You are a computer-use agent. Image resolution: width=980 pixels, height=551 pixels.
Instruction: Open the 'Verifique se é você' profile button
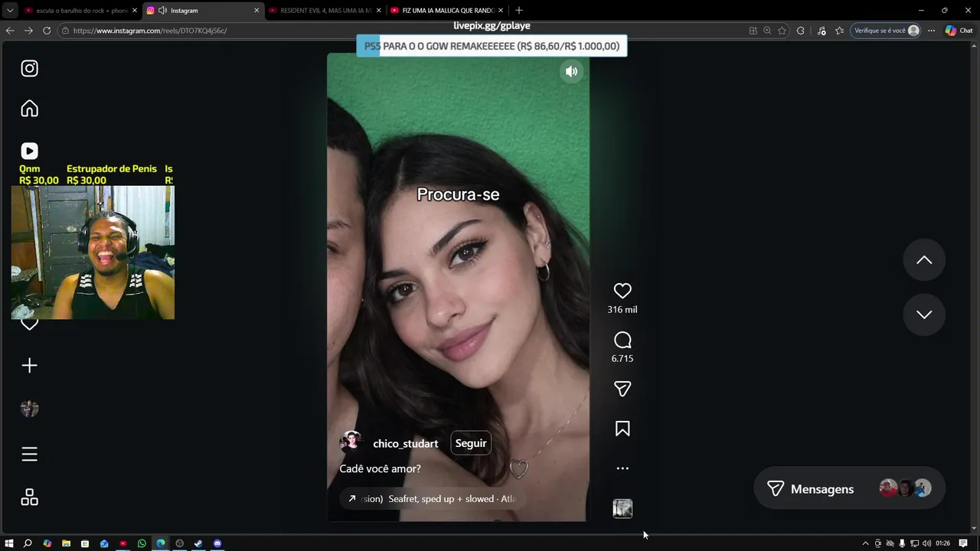coord(885,31)
